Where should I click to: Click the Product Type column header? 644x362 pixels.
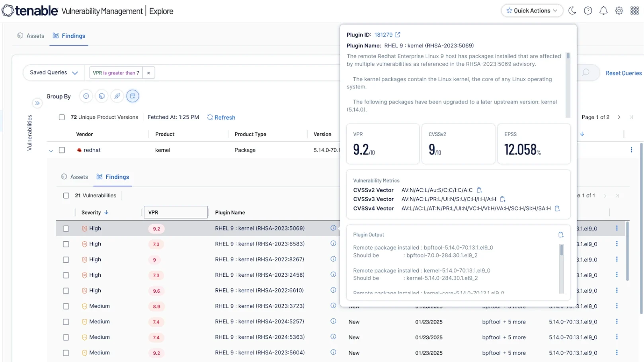pos(250,134)
